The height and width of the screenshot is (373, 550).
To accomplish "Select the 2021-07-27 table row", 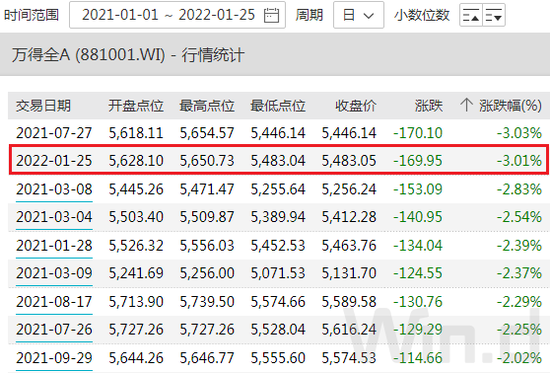I will 279,133.
